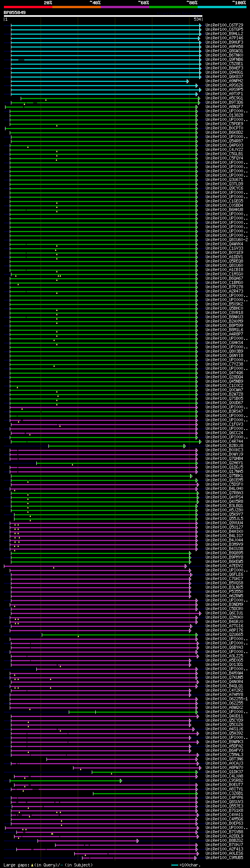Image resolution: width=250 pixels, height=868 pixels.
Task: Click the =100char. scale legend
Action: (x=186, y=865)
